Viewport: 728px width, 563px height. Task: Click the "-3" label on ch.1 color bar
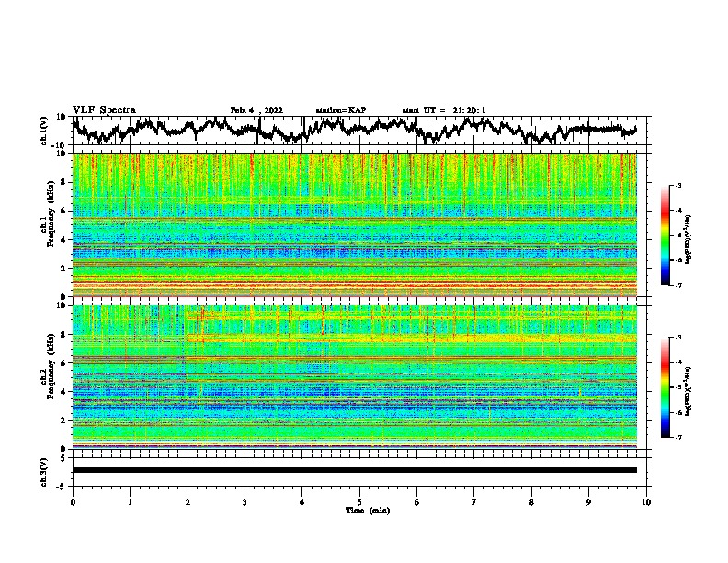coord(678,185)
